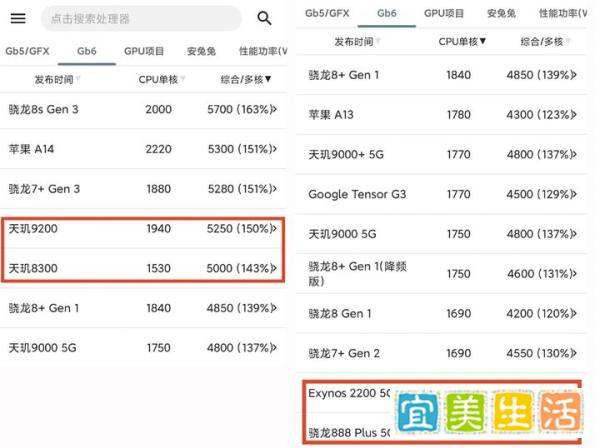Image resolution: width=600 pixels, height=448 pixels.
Task: Select the 天玑9200 processor name
Action: (x=33, y=228)
